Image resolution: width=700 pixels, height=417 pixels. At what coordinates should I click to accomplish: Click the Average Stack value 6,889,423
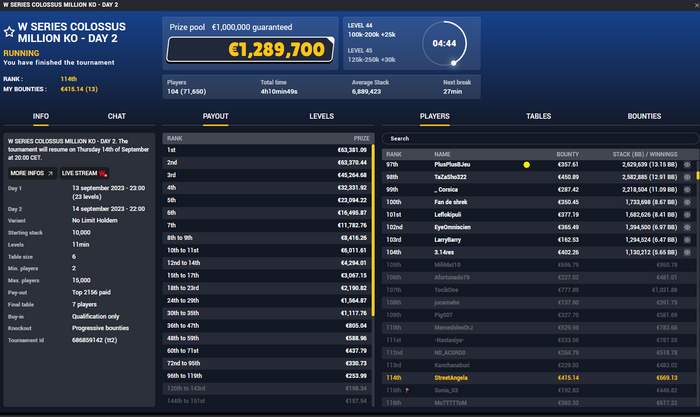click(x=366, y=92)
